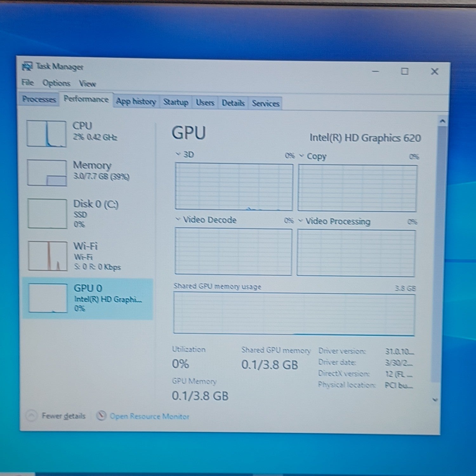Viewport: 476px width, 476px height.
Task: Click the scrollbar up arrow
Action: click(442, 121)
